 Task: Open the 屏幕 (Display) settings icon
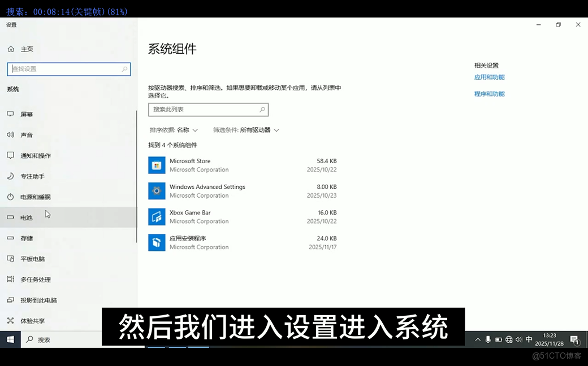[12, 114]
